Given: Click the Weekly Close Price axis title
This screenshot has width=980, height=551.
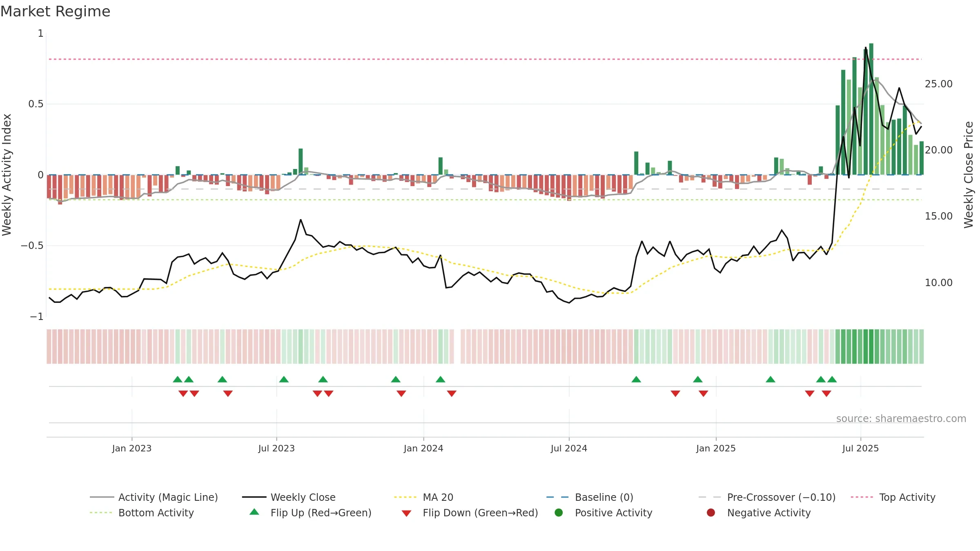Looking at the screenshot, I should pos(969,175).
